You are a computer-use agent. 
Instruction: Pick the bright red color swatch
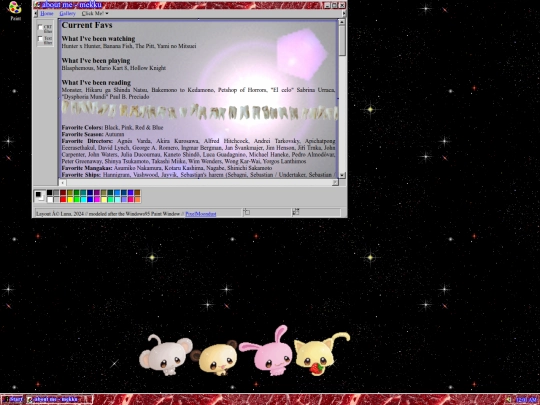pyautogui.click(x=63, y=199)
